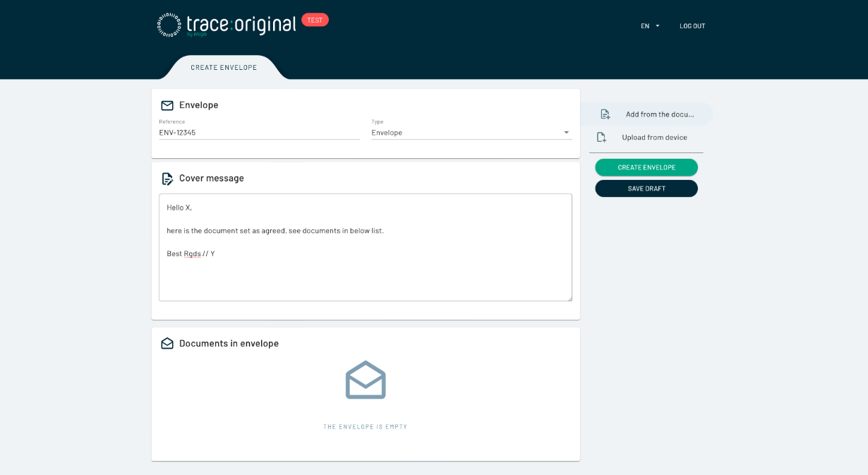Click the Upload from device file icon
This screenshot has height=475, width=868.
[x=601, y=138]
